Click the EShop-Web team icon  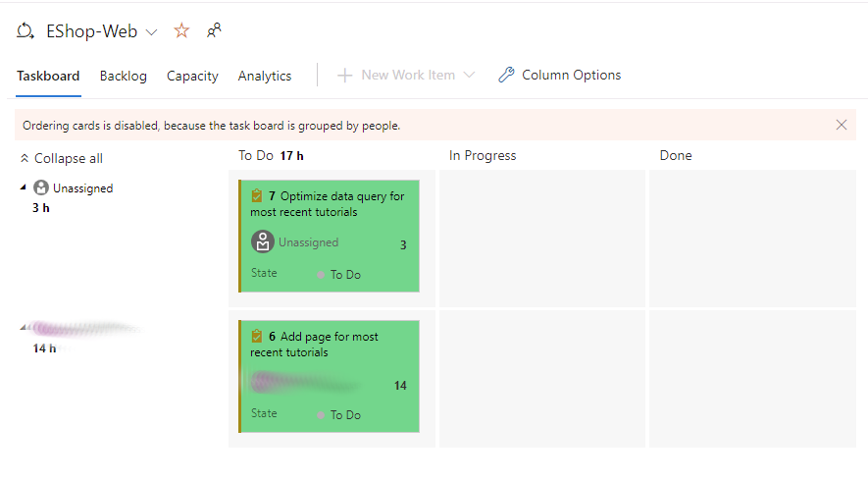26,31
